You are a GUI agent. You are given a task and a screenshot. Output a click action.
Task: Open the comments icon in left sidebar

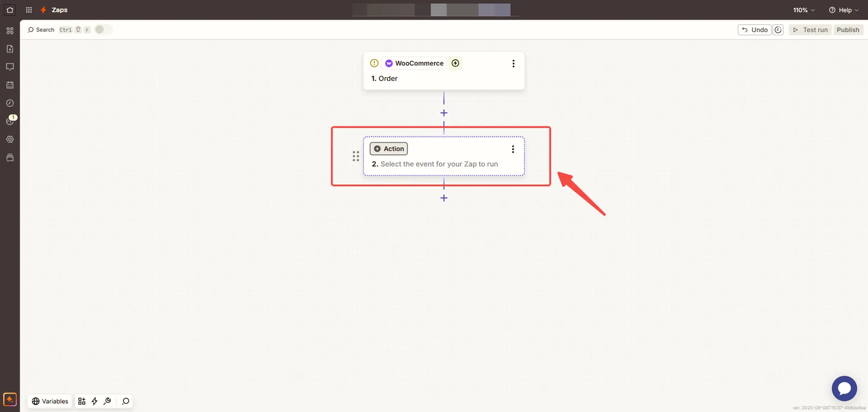10,67
